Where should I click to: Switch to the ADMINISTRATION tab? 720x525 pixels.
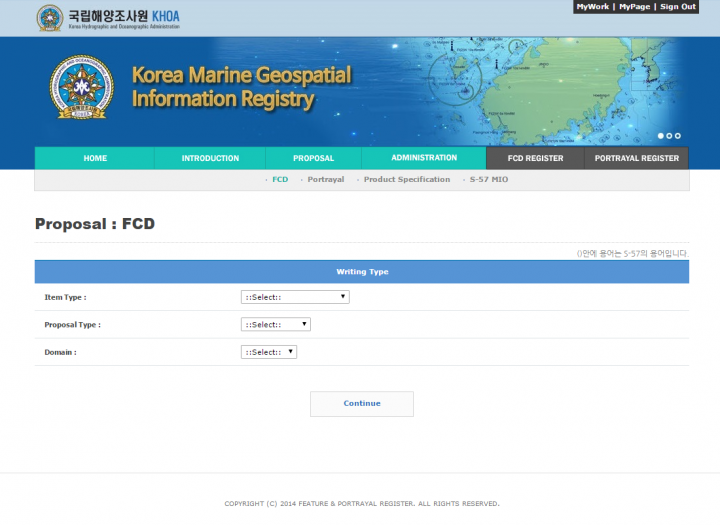click(x=424, y=158)
